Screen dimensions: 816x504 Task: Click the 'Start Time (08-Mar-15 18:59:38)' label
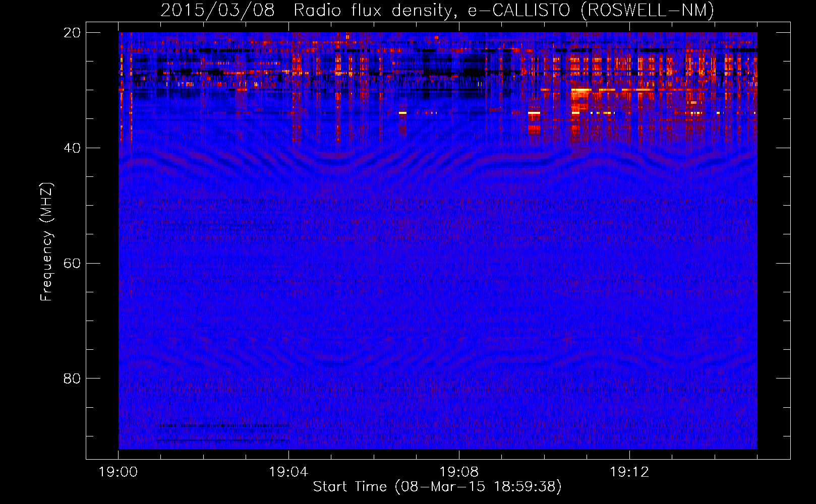click(x=437, y=487)
